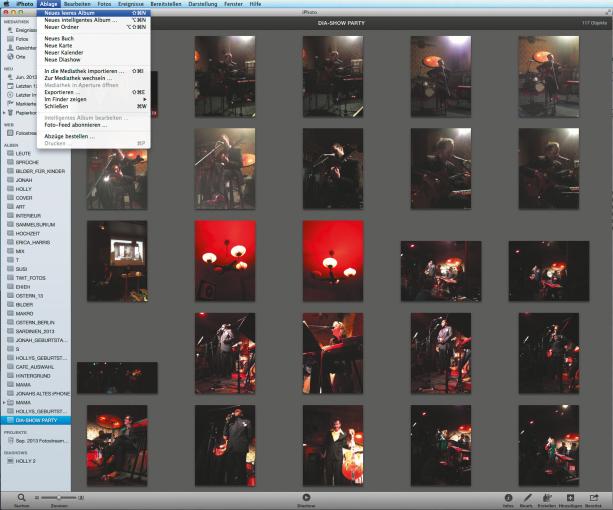This screenshot has width=613, height=510.
Task: Open the Im Finder zeigen submenu
Action: coord(93,99)
